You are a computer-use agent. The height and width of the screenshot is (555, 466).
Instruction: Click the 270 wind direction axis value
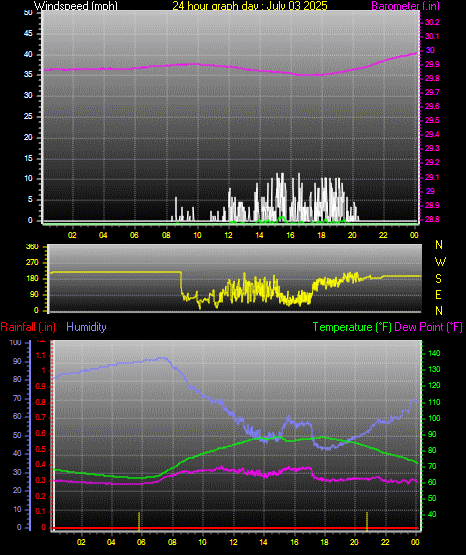coord(32,263)
